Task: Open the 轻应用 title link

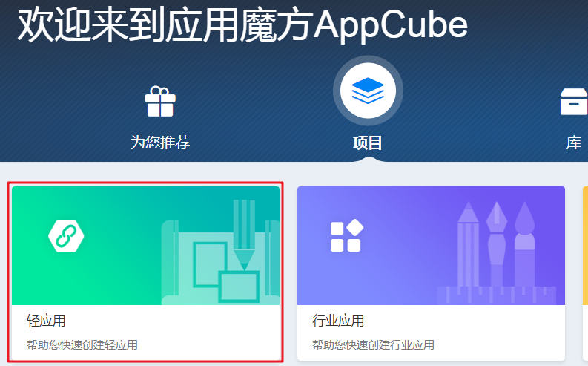Action: (46, 321)
